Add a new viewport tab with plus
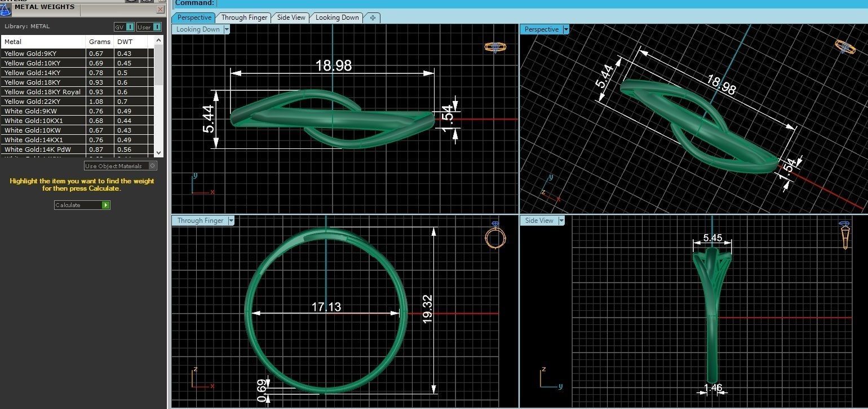Viewport: 868px width, 409px height. tap(373, 17)
